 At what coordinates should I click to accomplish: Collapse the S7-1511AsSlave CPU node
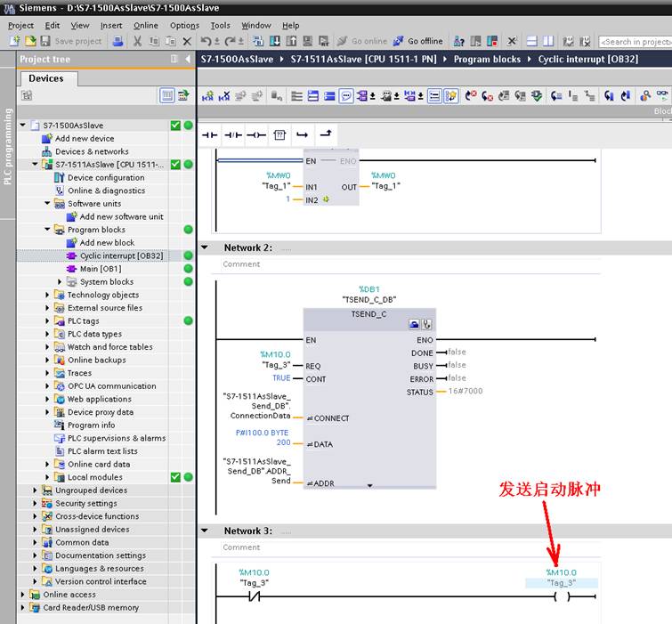pyautogui.click(x=35, y=164)
